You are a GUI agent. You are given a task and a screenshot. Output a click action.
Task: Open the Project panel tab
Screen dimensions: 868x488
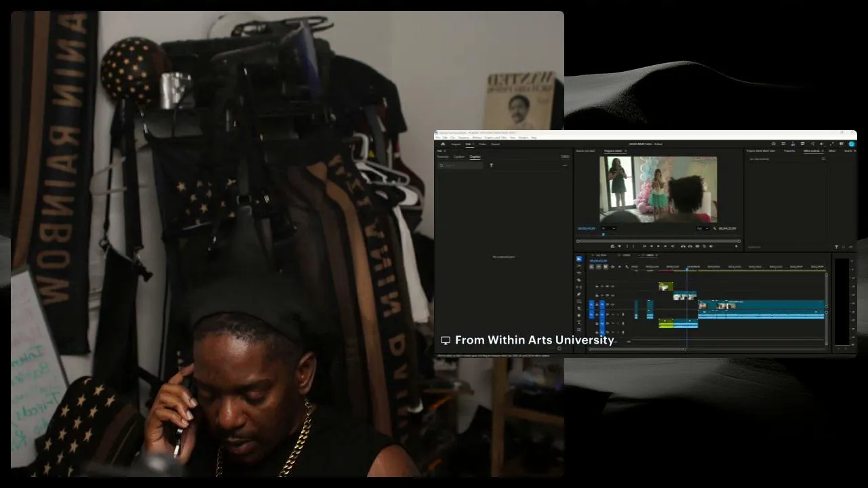tap(761, 150)
